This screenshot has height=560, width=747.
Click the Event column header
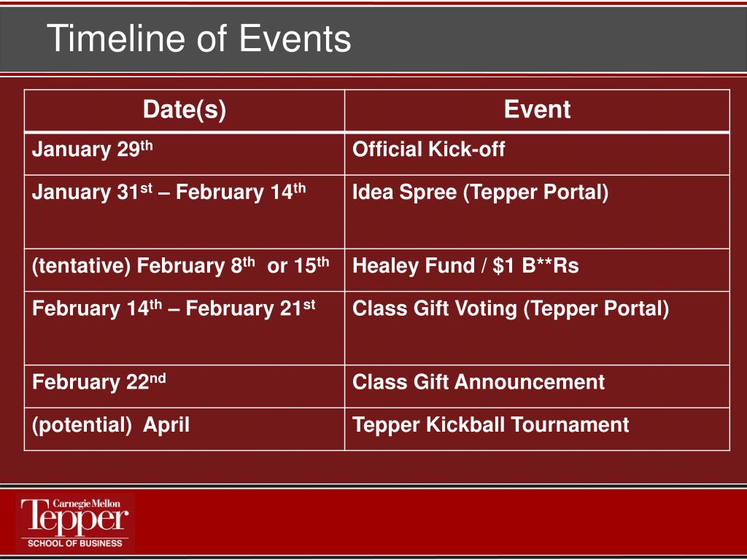pyautogui.click(x=537, y=110)
